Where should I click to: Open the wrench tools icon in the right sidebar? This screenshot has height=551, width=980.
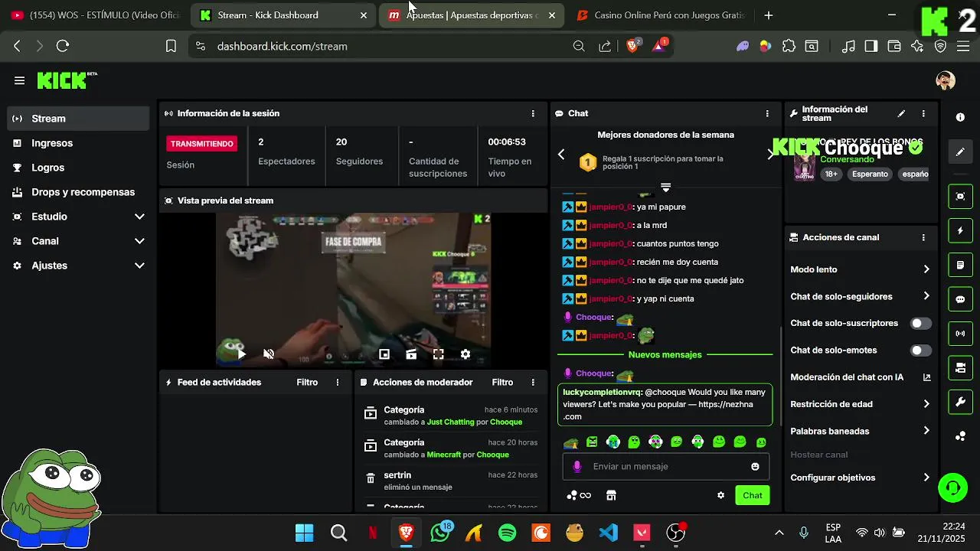[960, 401]
